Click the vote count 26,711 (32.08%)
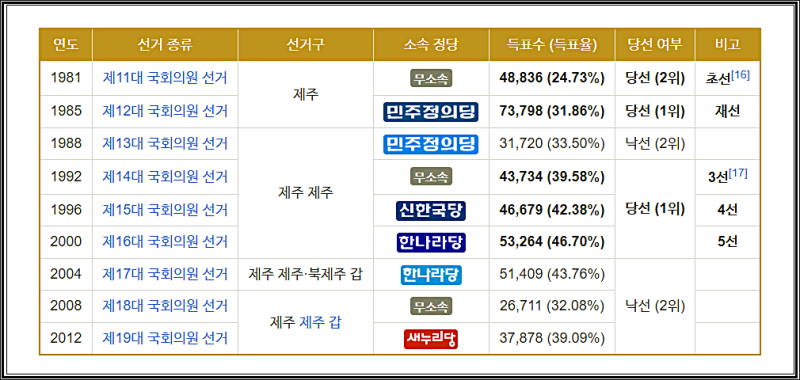This screenshot has width=800, height=380. tap(552, 306)
